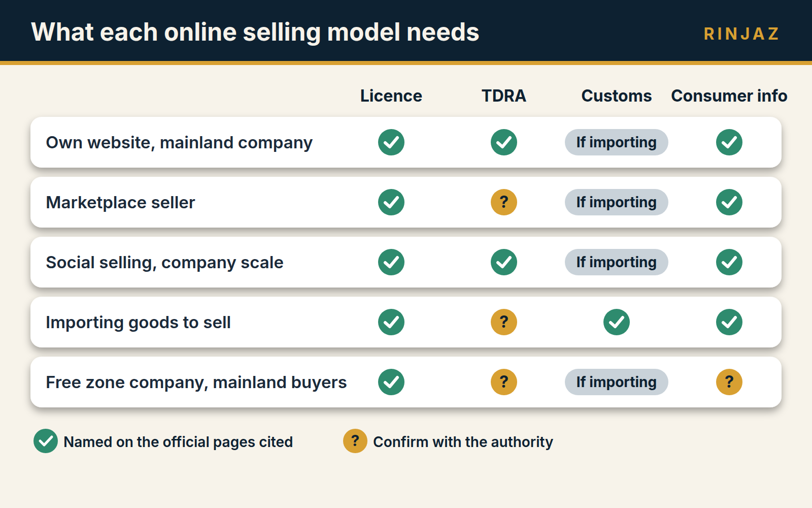Click legend amber question mark icon
This screenshot has height=508, width=812.
355,441
